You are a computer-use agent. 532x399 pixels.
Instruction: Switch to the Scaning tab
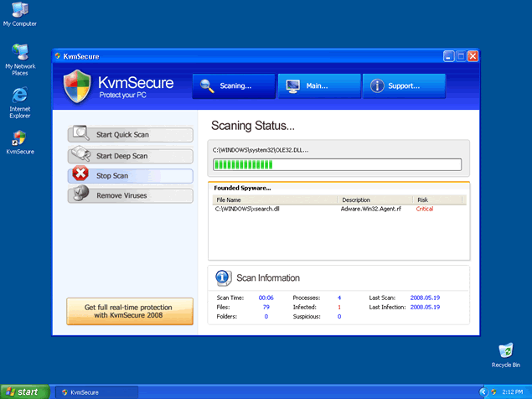(x=234, y=85)
